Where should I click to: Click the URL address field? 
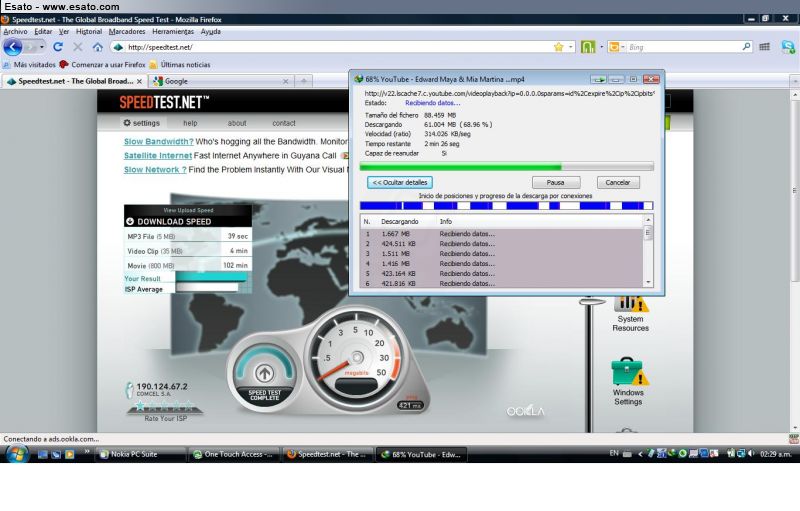[339, 47]
